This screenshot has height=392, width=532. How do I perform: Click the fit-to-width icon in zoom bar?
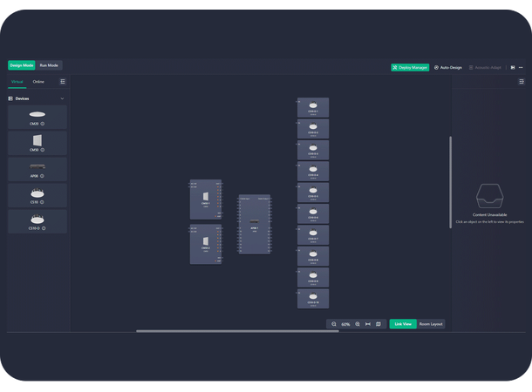[368, 324]
